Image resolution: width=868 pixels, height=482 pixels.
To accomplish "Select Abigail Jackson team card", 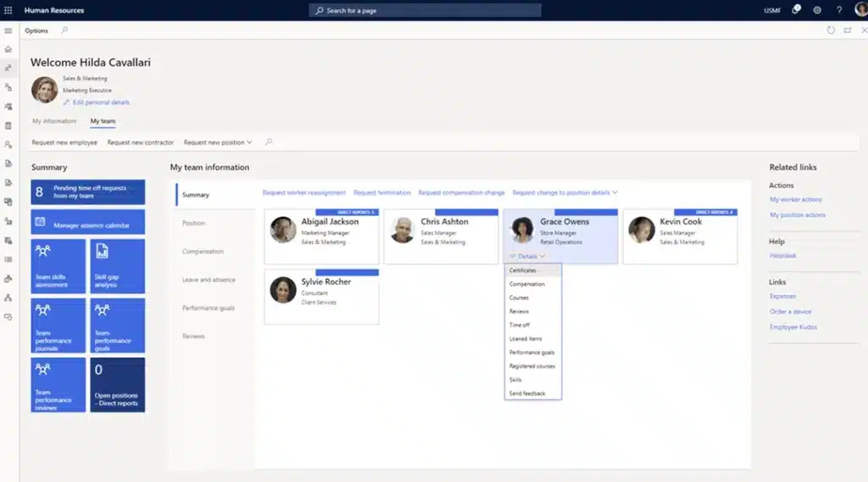I will click(x=321, y=236).
